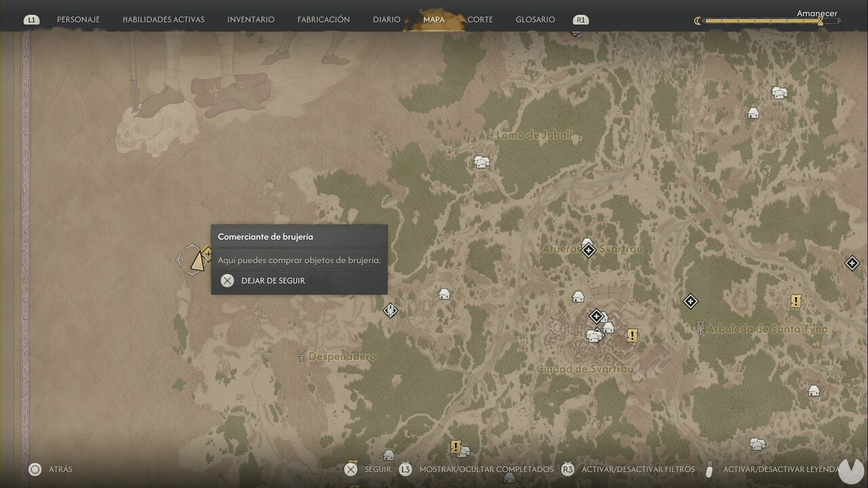
Task: Select diamond marker inside Svartrau city walls
Action: 596,317
